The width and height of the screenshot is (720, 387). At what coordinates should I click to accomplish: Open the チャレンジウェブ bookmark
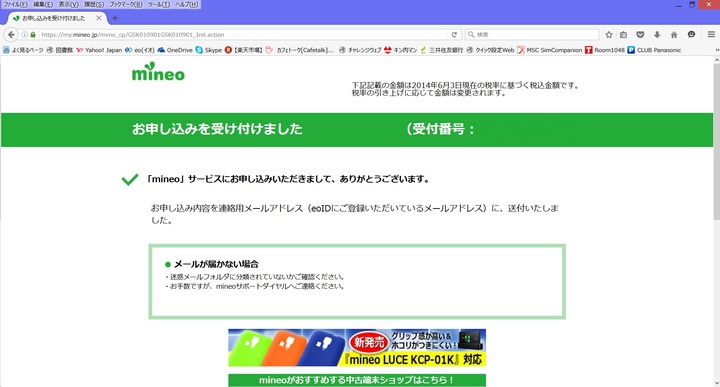[x=360, y=50]
